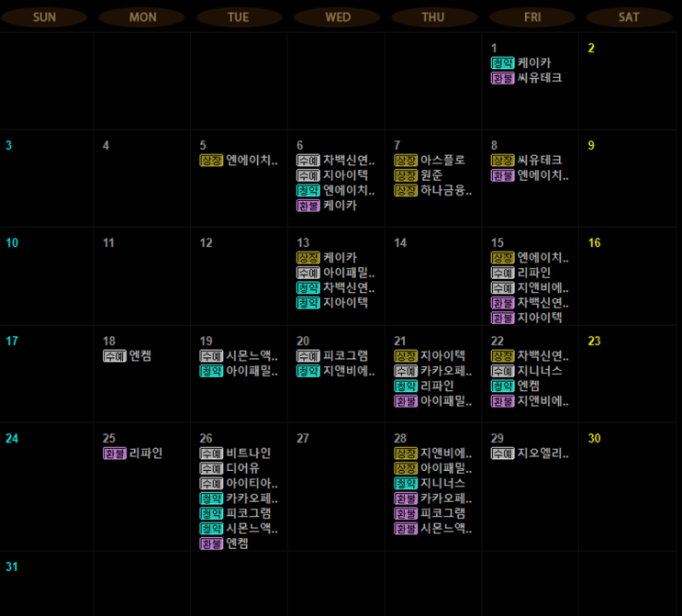Screen dimensions: 682x616
Task: Select the yellow date number 9
Action: point(591,145)
